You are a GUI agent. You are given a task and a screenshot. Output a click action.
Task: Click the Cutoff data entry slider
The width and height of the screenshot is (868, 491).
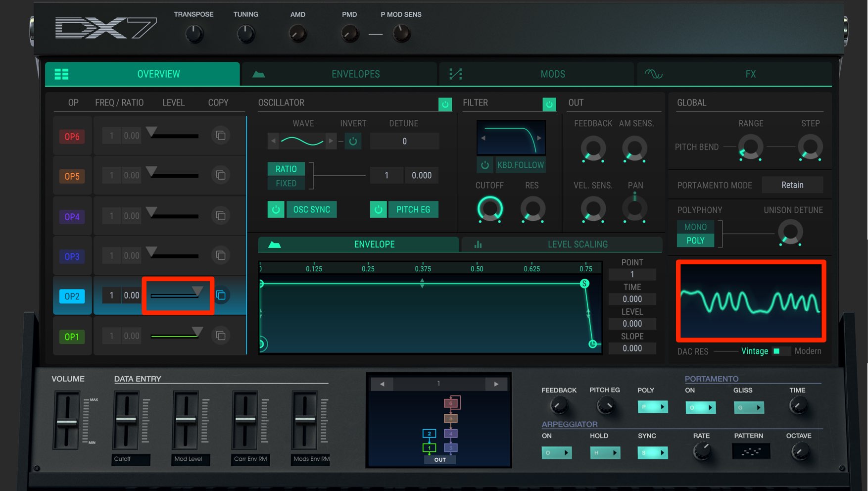126,420
